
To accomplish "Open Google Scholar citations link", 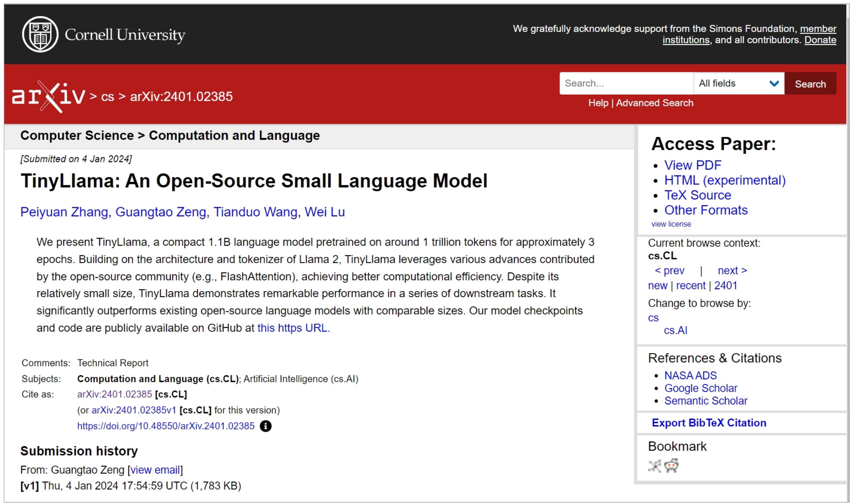I will click(x=701, y=388).
